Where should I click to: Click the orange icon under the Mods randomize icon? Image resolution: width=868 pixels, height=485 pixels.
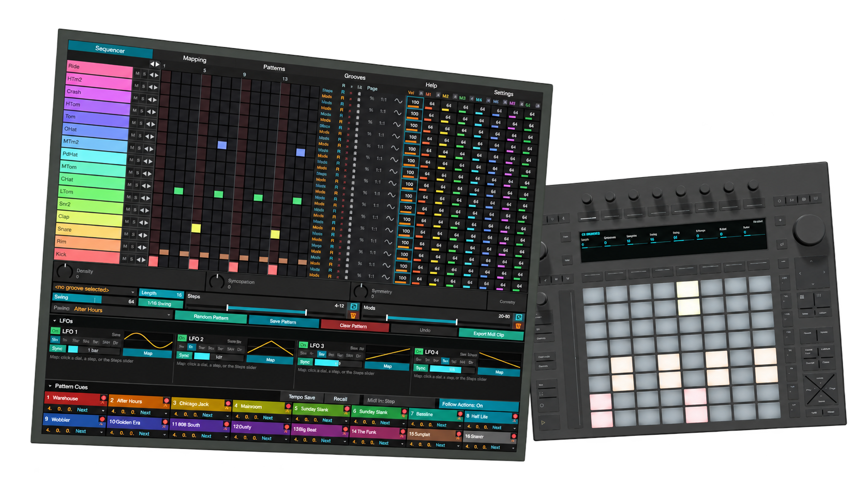pos(518,326)
